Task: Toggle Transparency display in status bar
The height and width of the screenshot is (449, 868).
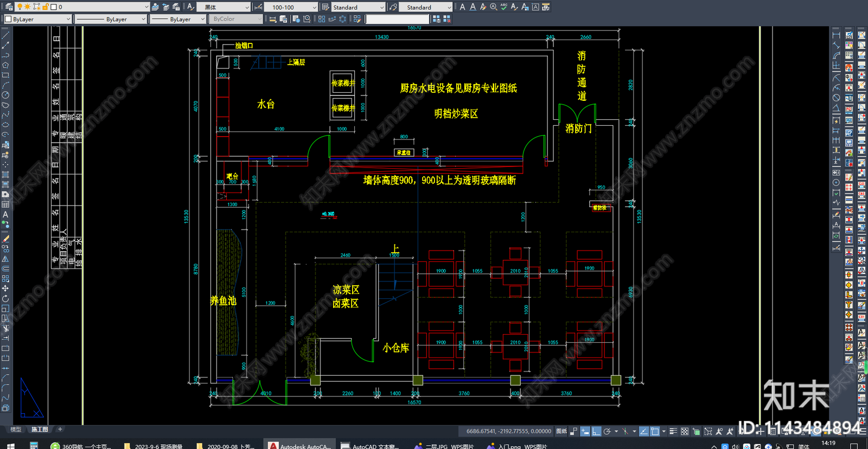Action: 685,432
